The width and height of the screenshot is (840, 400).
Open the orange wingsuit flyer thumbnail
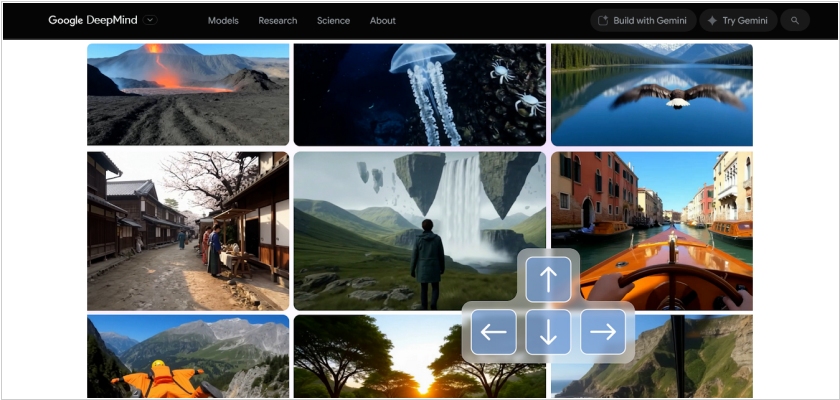click(188, 356)
